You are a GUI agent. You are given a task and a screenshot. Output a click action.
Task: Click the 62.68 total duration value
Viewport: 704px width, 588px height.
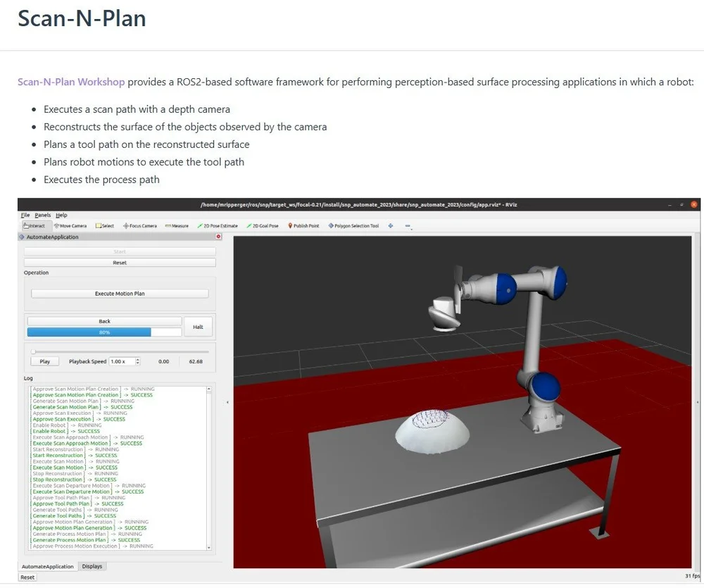pos(196,361)
